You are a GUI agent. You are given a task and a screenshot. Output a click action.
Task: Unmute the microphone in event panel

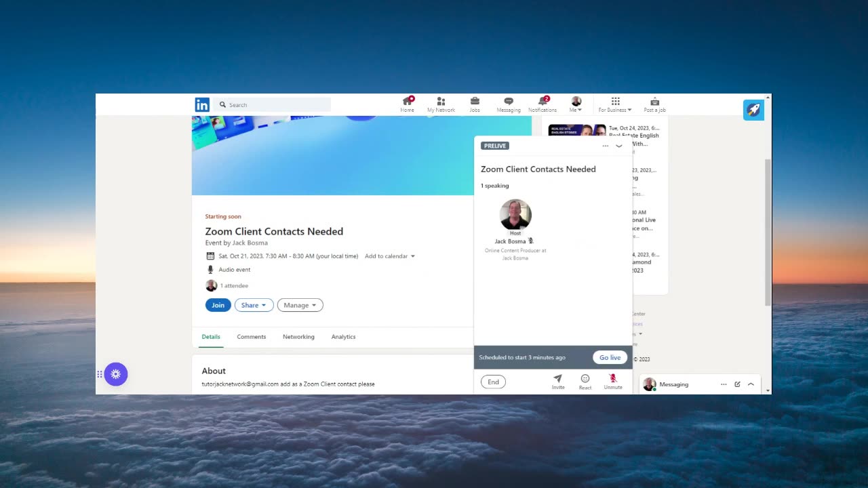click(x=613, y=382)
